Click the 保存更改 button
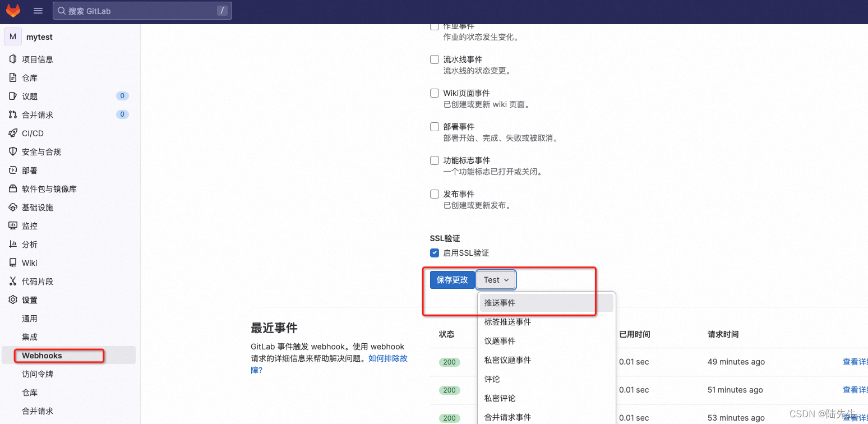This screenshot has height=424, width=868. (452, 279)
